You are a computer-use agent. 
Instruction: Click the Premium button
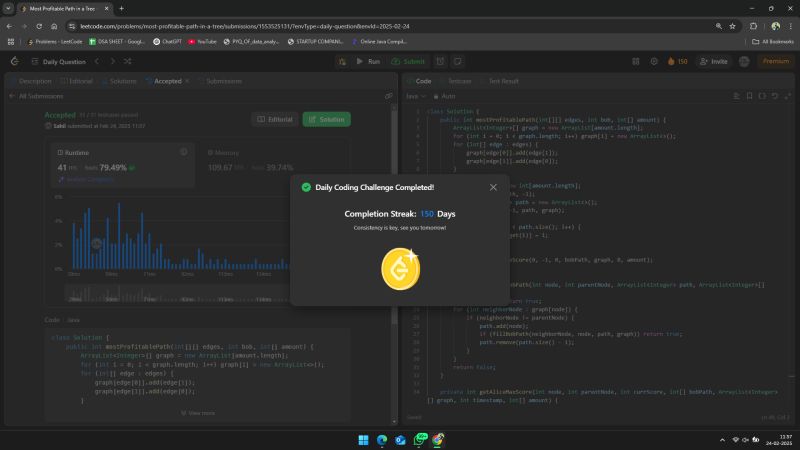[776, 61]
